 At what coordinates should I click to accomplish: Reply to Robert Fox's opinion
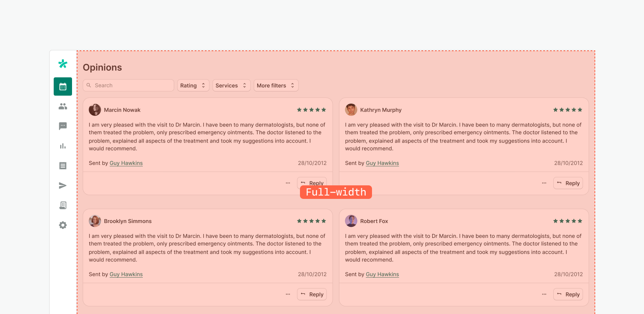(x=568, y=295)
